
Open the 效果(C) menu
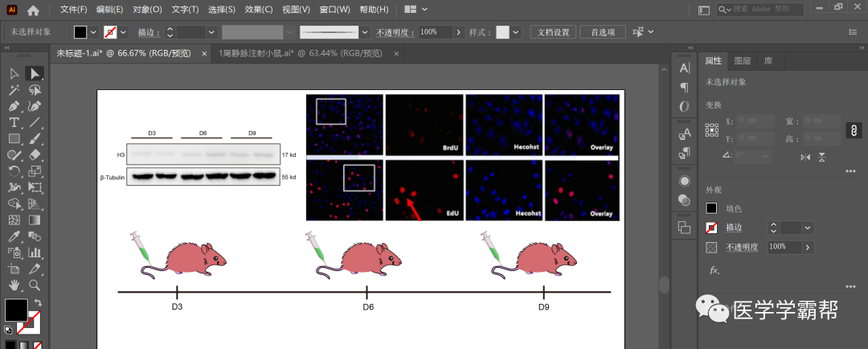(x=259, y=10)
